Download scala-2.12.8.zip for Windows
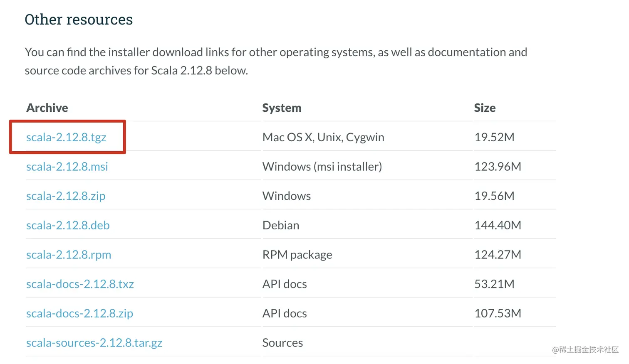The image size is (629, 364). tap(66, 196)
